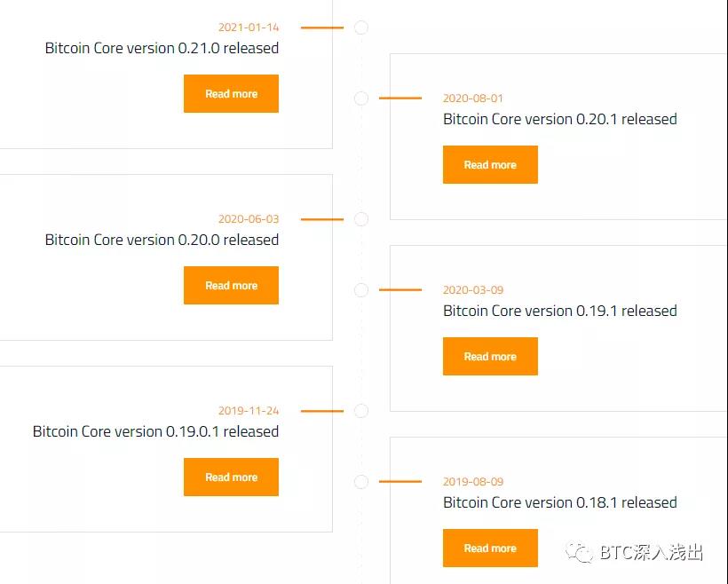Open Read more for version 0.20.0
728x584 pixels.
(x=231, y=286)
